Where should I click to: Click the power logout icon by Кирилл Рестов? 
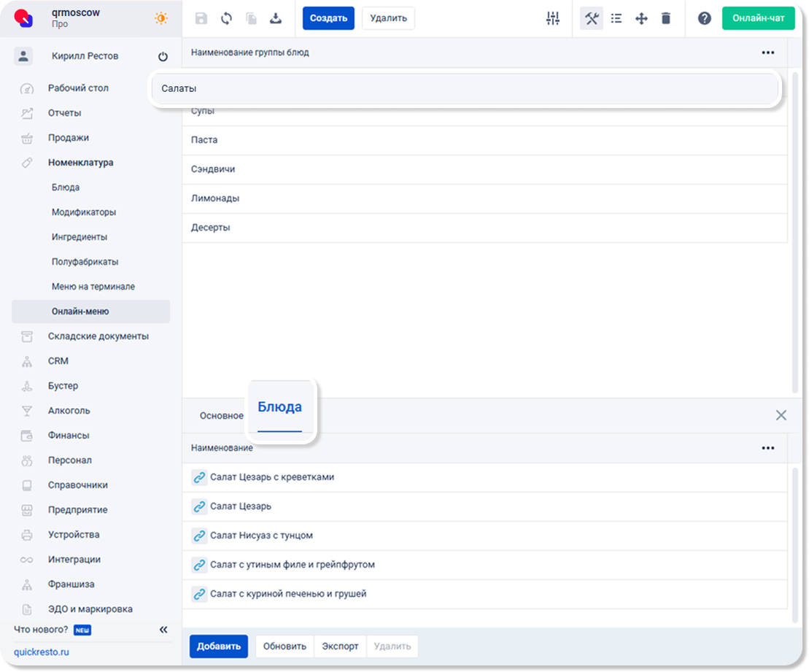(163, 56)
